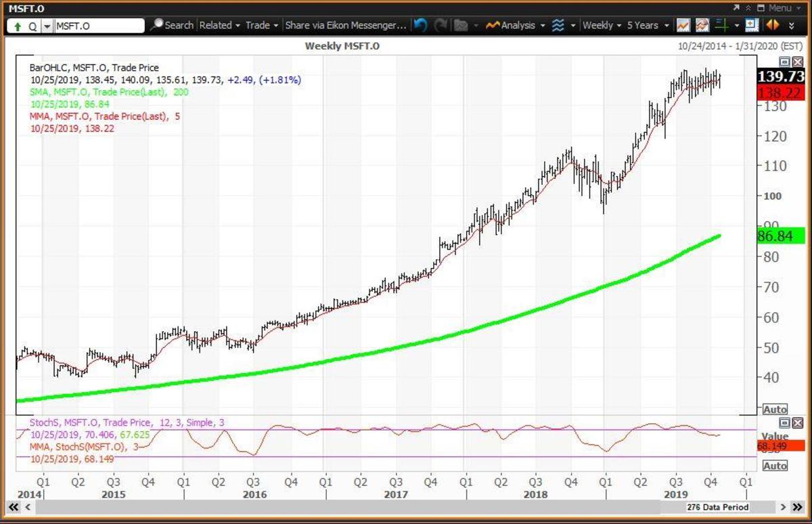The image size is (812, 524).
Task: Click the MSFT.O symbol input field
Action: 99,26
